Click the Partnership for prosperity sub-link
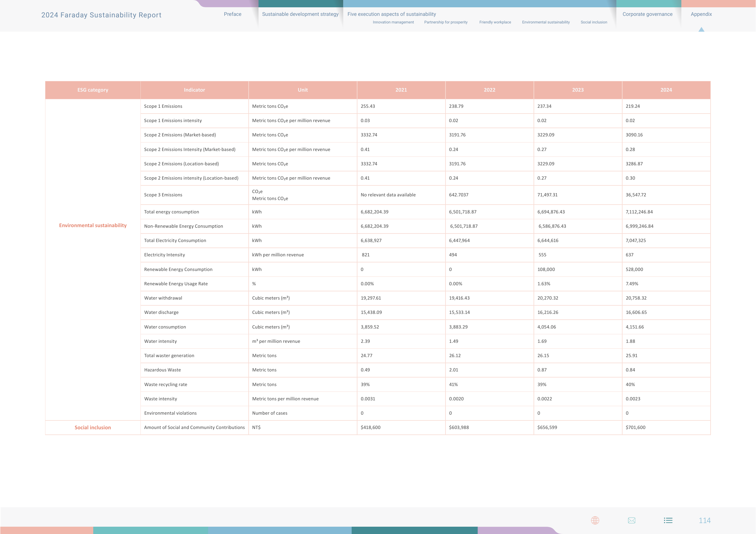 pyautogui.click(x=446, y=22)
